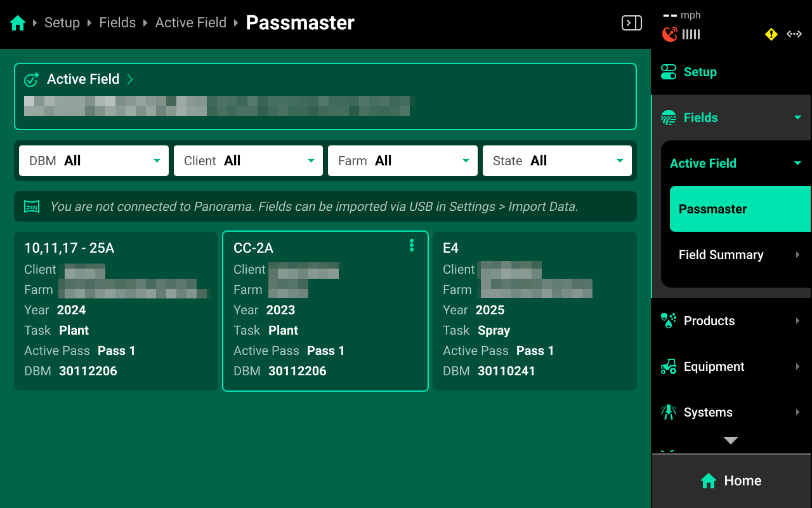Click the Products droplets icon
Screen dimensions: 812x508
point(669,321)
